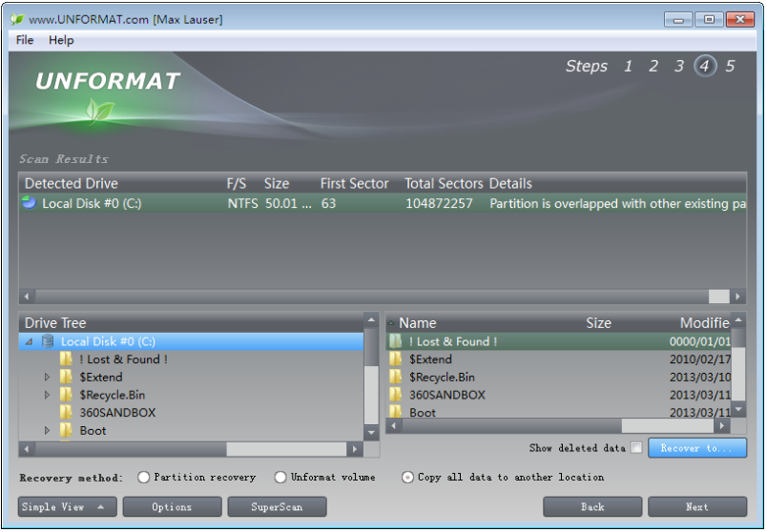Sort file list by Size column

[x=599, y=322]
